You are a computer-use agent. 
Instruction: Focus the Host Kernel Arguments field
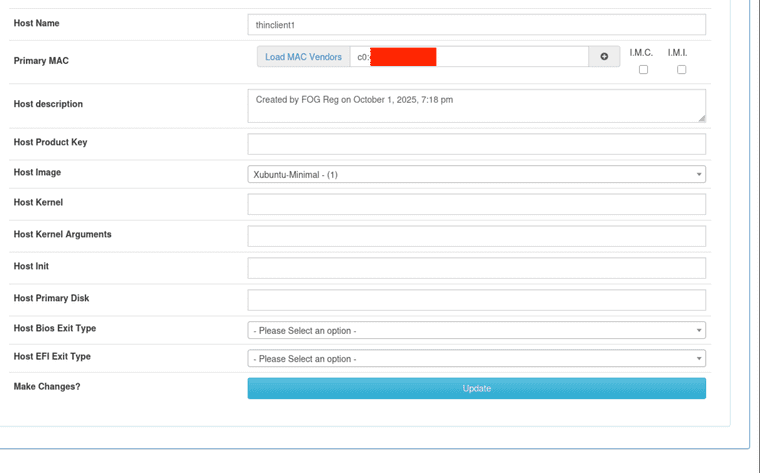pyautogui.click(x=476, y=236)
